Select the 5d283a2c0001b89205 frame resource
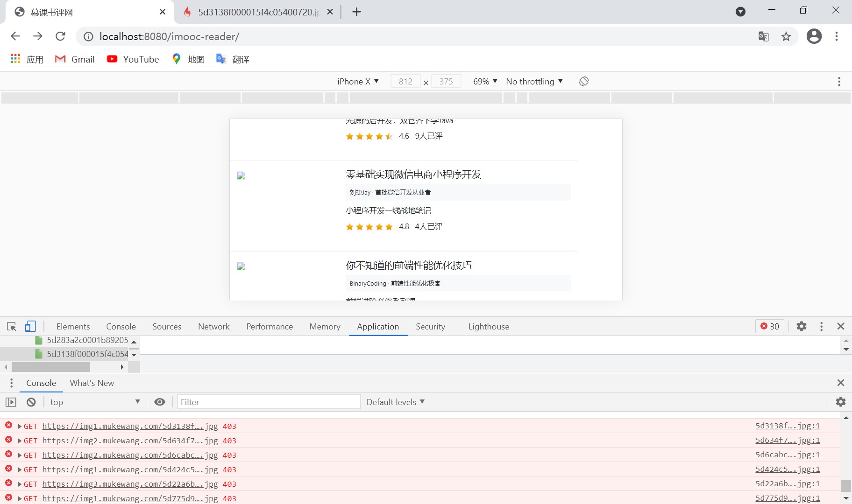Image resolution: width=852 pixels, height=504 pixels. pos(82,340)
